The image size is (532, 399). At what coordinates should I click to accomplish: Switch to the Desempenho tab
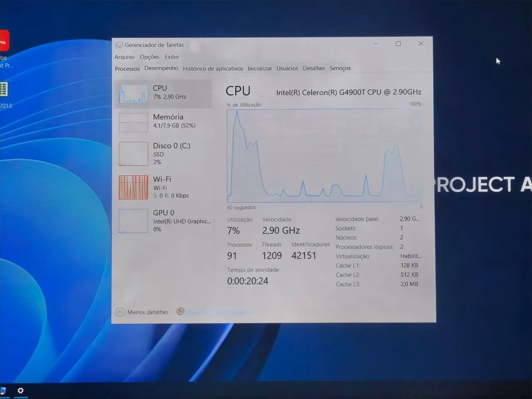tap(161, 68)
